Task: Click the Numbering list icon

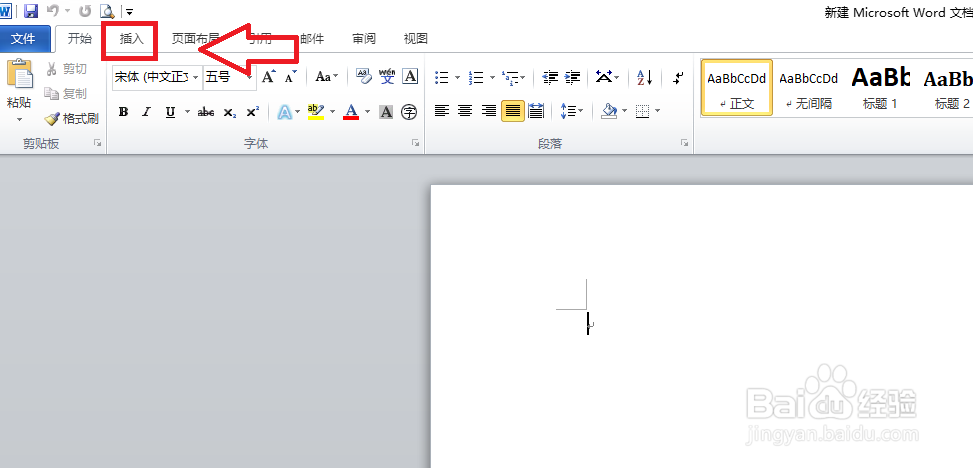Action: point(477,78)
